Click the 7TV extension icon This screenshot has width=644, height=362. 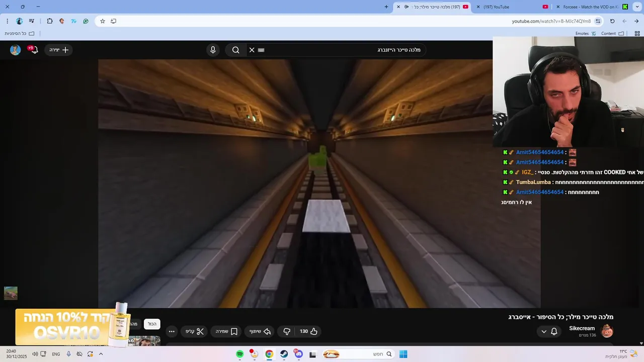point(73,21)
